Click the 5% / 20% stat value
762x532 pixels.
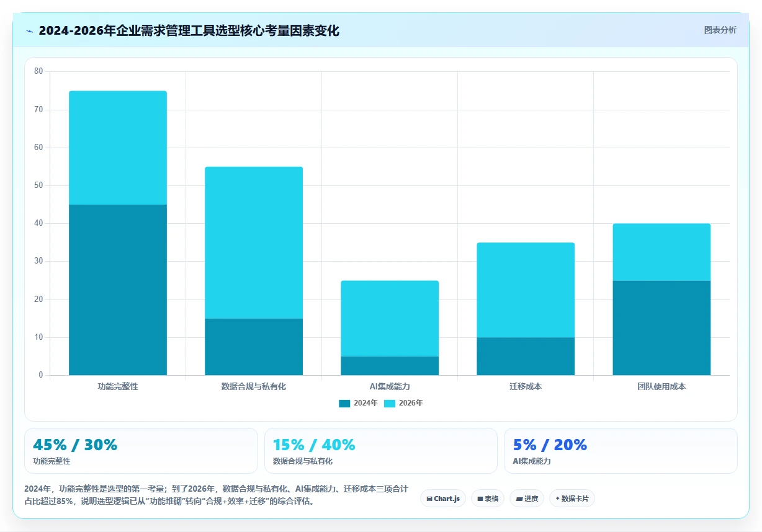[550, 445]
